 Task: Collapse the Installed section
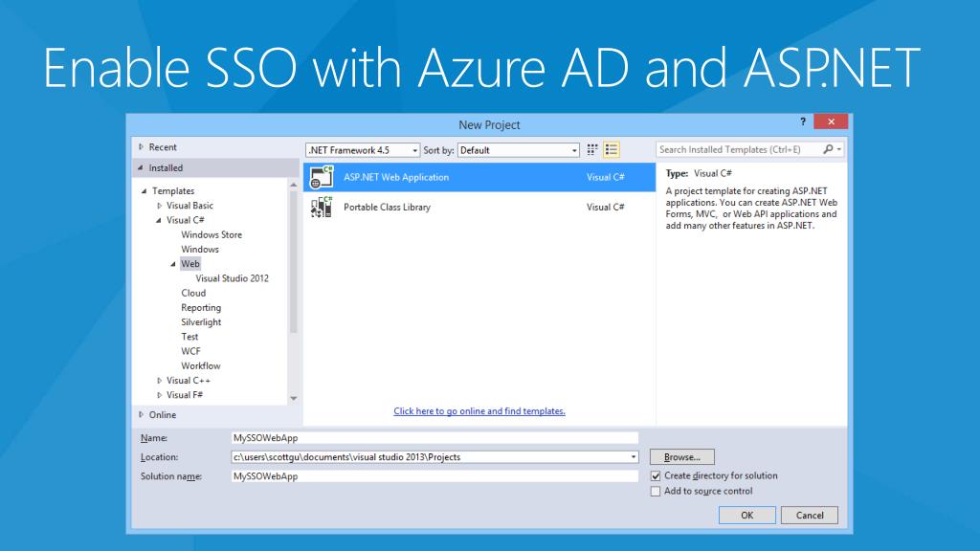coord(141,167)
